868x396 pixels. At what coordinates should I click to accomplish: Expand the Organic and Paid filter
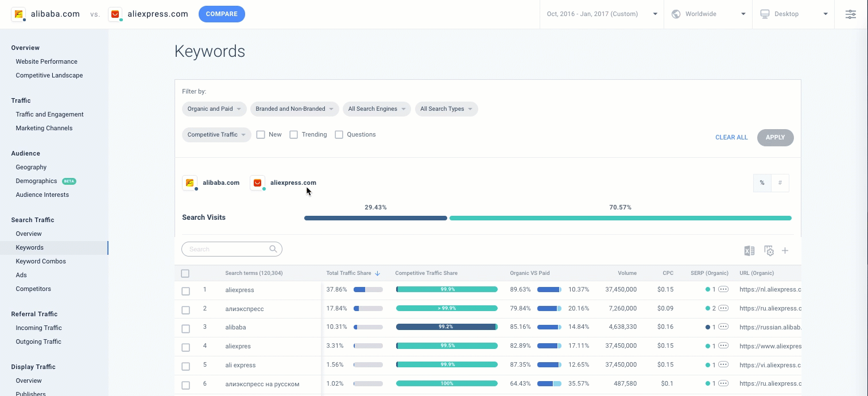pyautogui.click(x=214, y=109)
